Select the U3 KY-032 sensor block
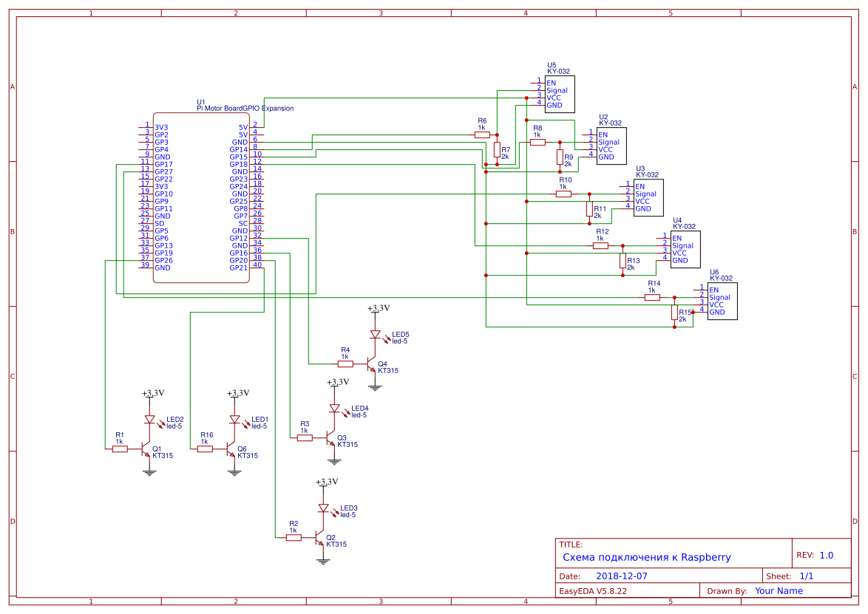 [x=648, y=197]
